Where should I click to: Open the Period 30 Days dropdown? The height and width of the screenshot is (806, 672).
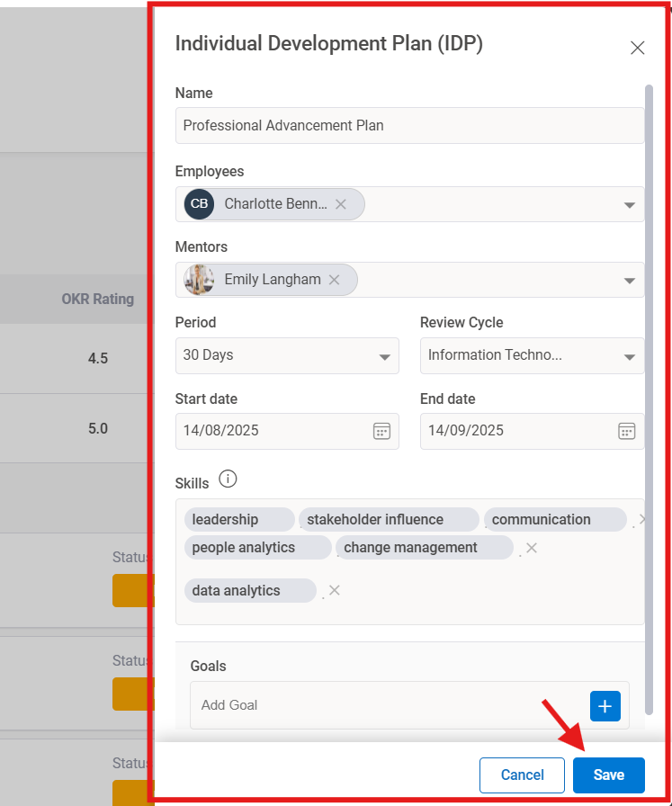287,355
